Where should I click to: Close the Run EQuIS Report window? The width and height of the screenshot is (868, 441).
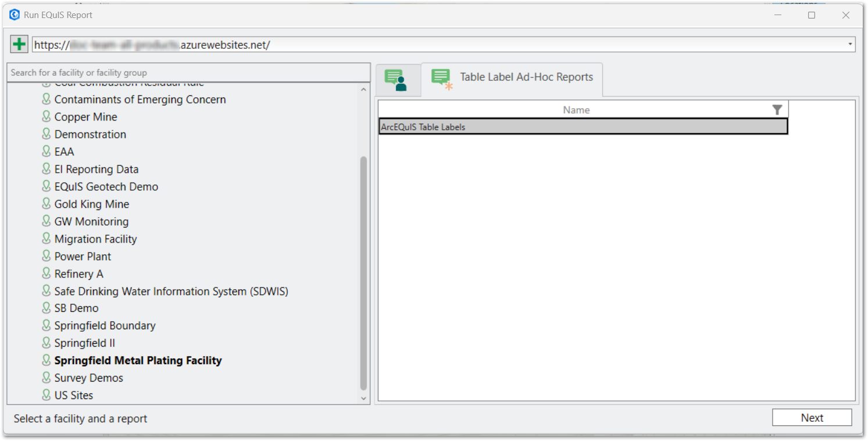[846, 15]
